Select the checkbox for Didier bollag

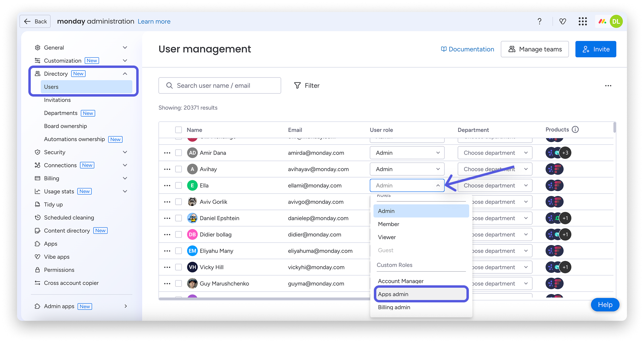(x=179, y=235)
